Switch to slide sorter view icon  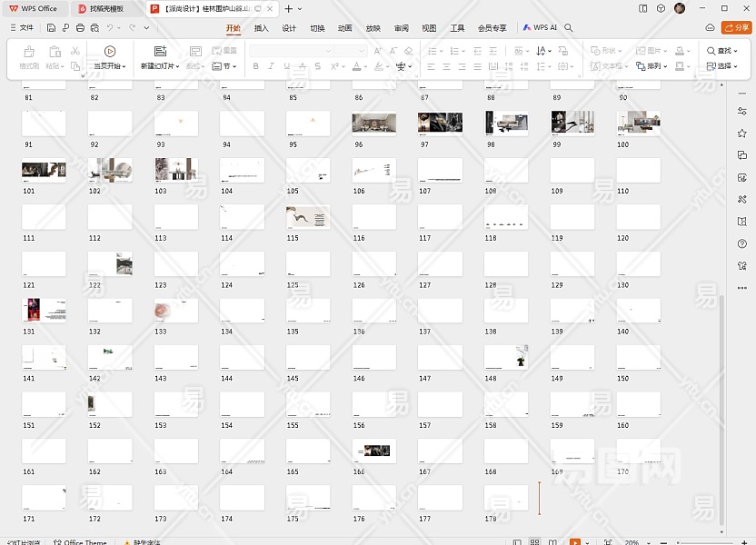tap(534, 542)
